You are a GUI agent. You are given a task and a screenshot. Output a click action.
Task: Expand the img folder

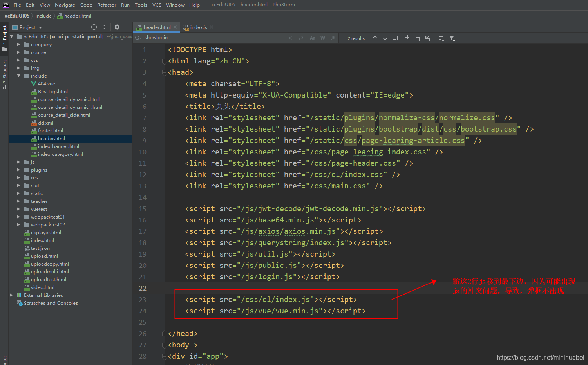(18, 68)
